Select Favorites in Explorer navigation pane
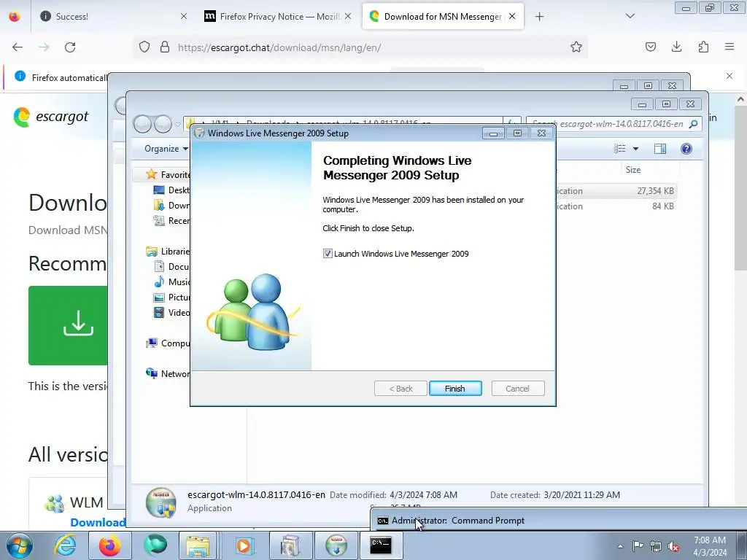This screenshot has width=747, height=560. pos(169,175)
